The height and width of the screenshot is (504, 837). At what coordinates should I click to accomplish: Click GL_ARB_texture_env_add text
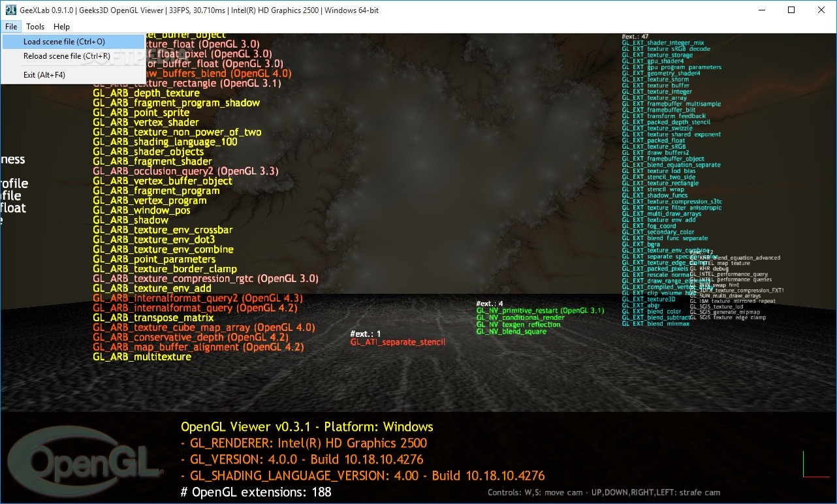click(x=152, y=288)
